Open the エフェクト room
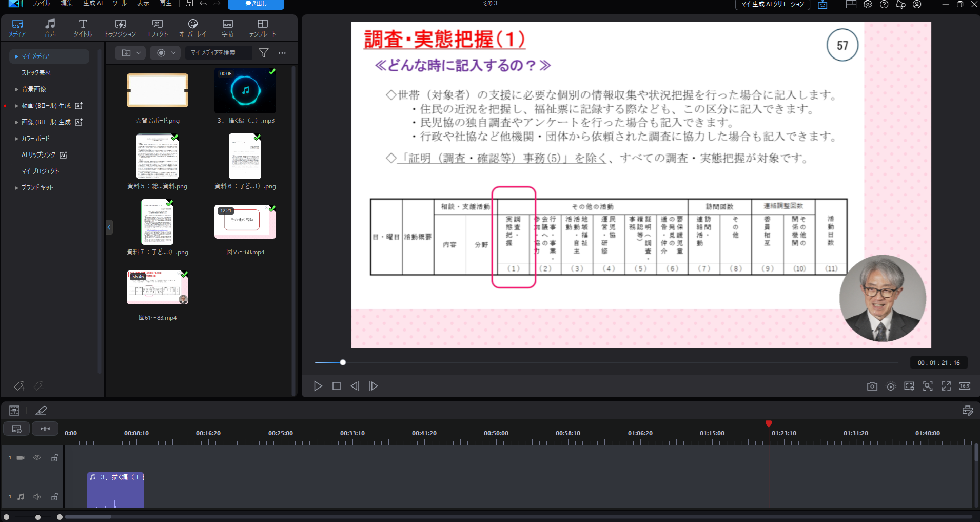The image size is (980, 522). pyautogui.click(x=157, y=28)
